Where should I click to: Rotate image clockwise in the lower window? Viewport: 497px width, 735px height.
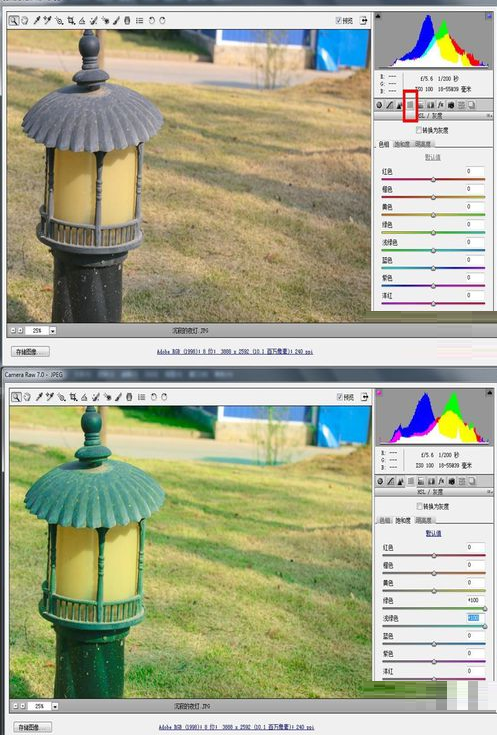pos(164,397)
